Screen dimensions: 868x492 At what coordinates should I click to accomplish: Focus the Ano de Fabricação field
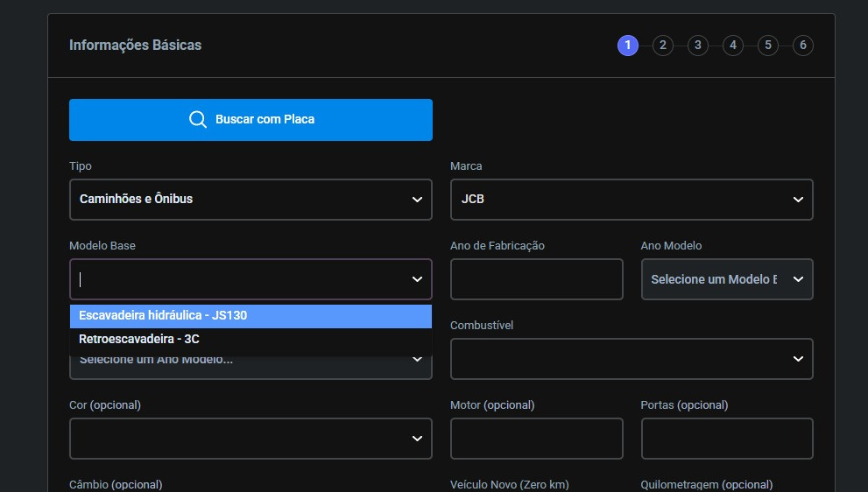(536, 279)
